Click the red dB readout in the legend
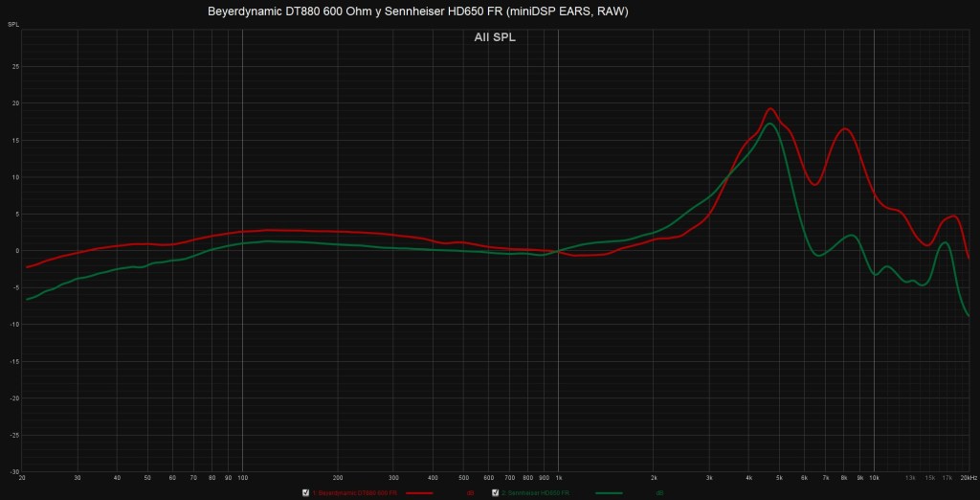This screenshot has height=500, width=980. pos(470,492)
